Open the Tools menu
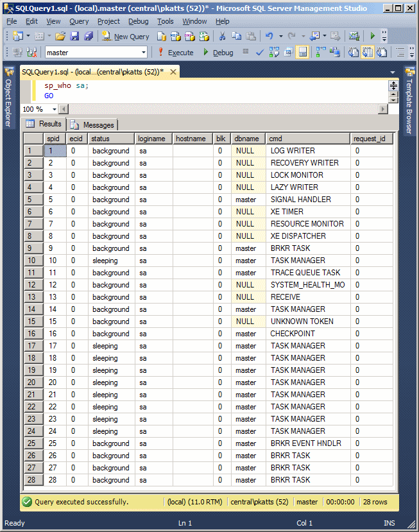The image size is (419, 532). pyautogui.click(x=165, y=21)
